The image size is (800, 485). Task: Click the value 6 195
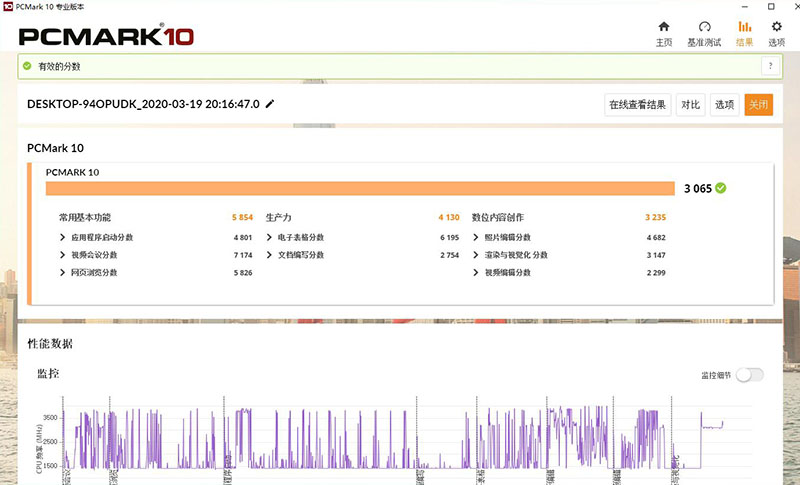(449, 237)
